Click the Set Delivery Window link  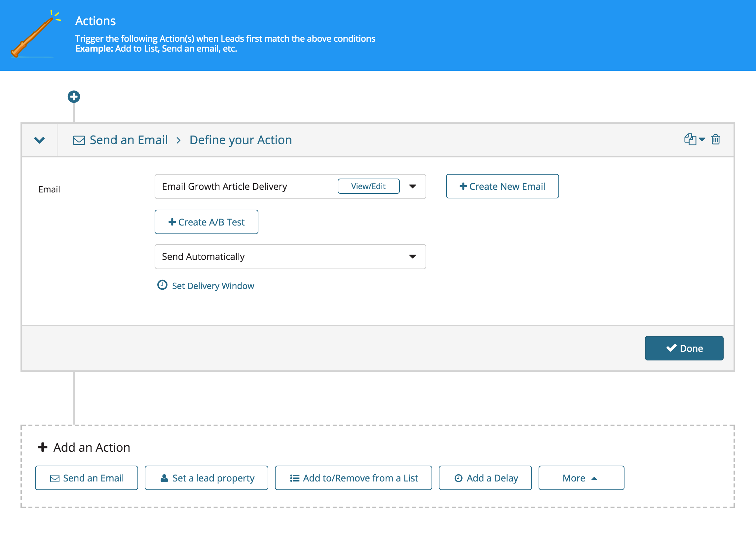[213, 286]
